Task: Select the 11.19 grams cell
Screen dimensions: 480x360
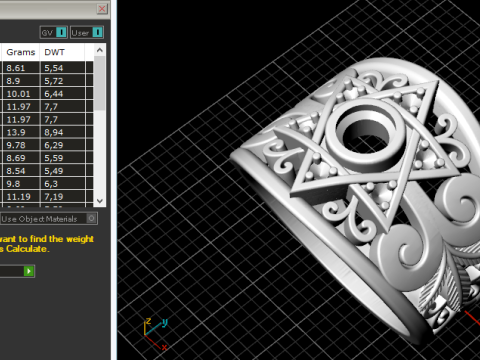Action: [21, 197]
